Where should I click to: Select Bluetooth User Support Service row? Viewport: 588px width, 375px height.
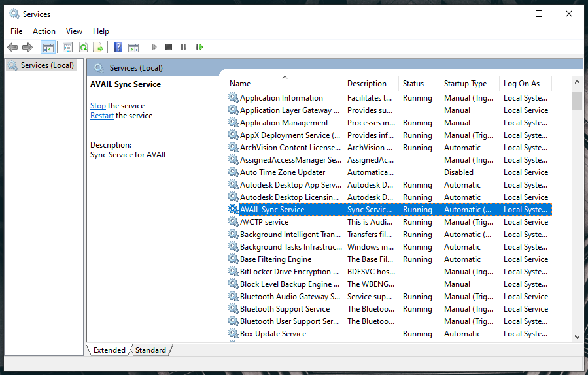390,321
